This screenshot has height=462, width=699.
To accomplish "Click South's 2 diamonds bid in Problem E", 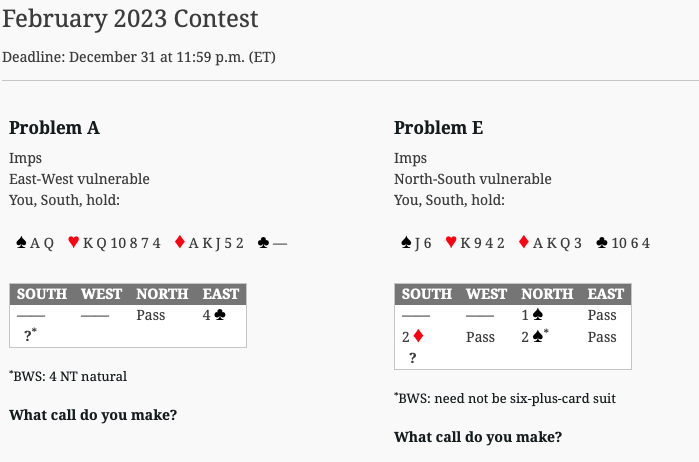I will [x=413, y=337].
